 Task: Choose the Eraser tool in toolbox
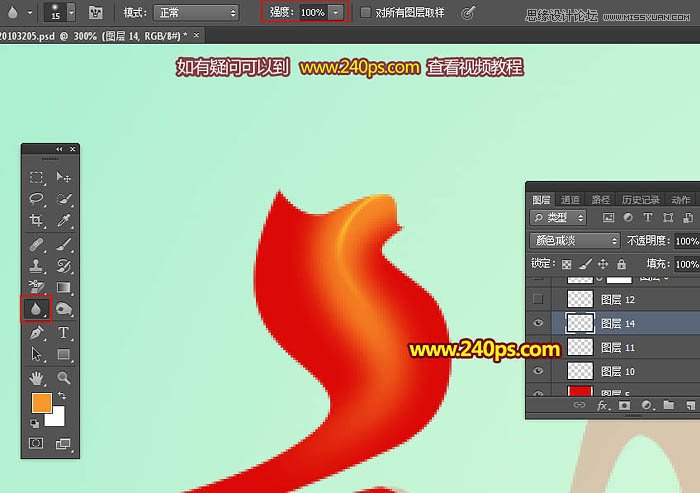coord(36,287)
